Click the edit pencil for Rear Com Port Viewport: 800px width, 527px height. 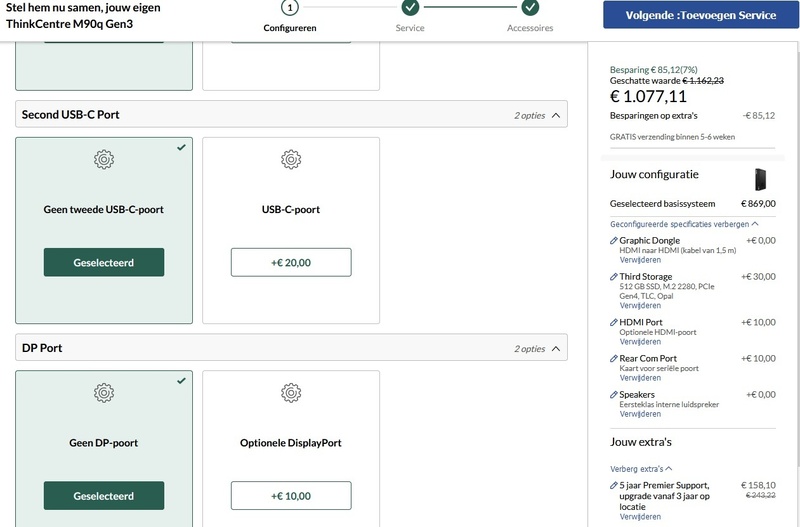click(x=614, y=359)
